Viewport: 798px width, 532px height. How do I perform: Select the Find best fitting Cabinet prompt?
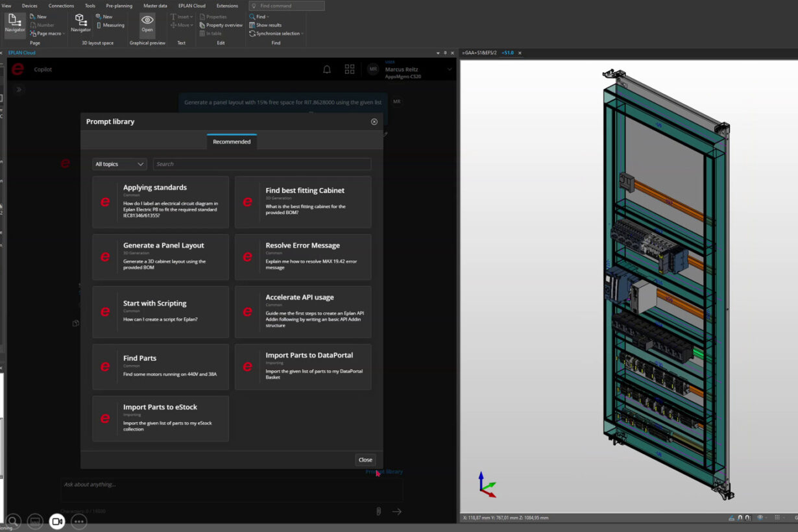(x=303, y=202)
